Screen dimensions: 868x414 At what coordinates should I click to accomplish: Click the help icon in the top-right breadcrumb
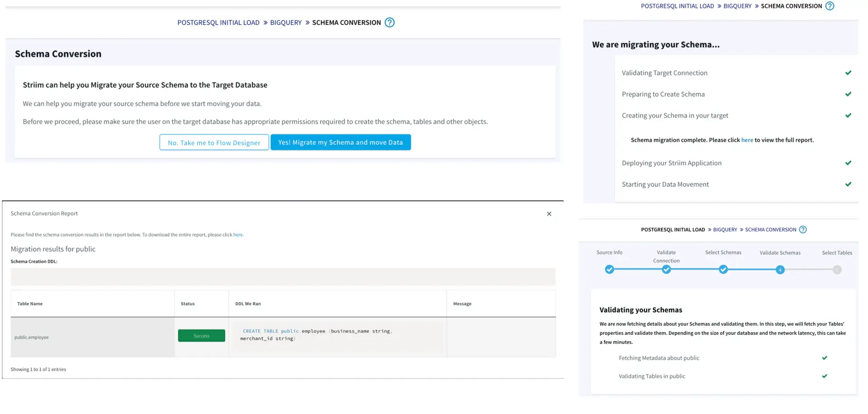coord(830,6)
